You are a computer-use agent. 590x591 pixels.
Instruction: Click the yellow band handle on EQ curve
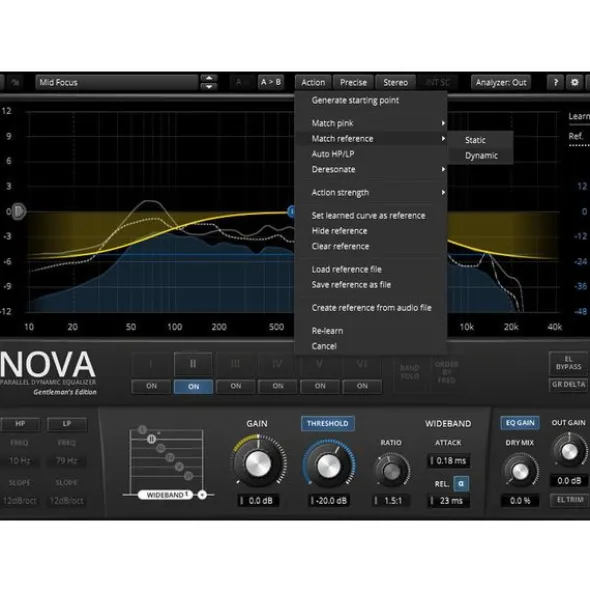pyautogui.click(x=291, y=211)
